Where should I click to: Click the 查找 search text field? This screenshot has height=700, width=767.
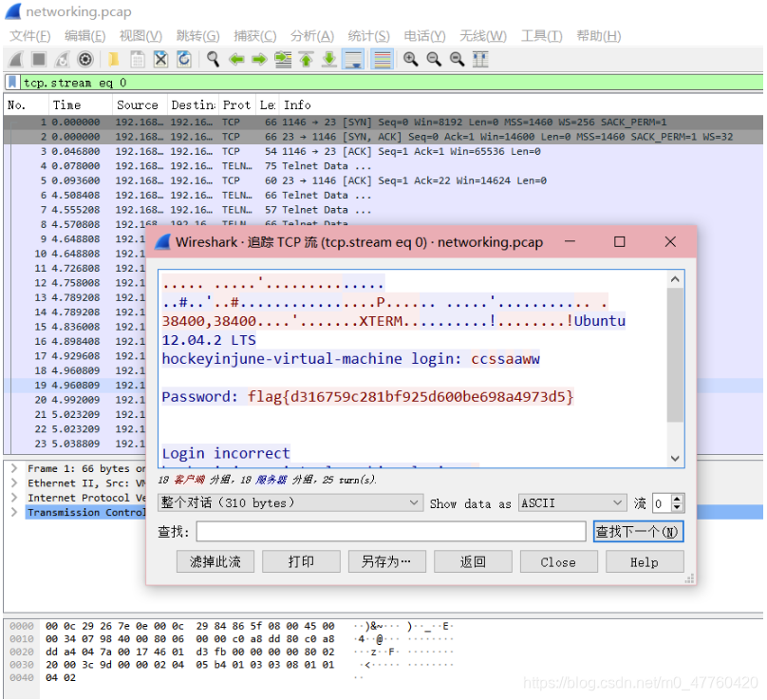pyautogui.click(x=391, y=531)
